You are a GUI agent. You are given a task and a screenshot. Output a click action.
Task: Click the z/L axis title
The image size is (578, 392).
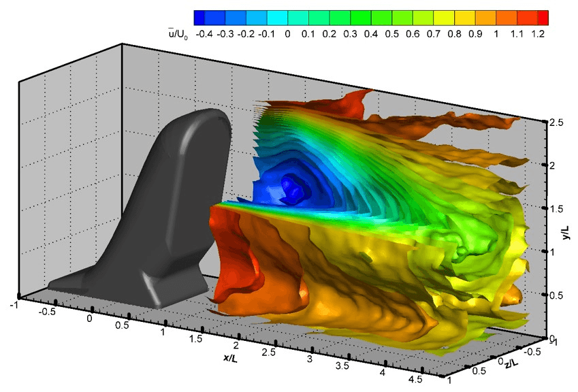(511, 363)
